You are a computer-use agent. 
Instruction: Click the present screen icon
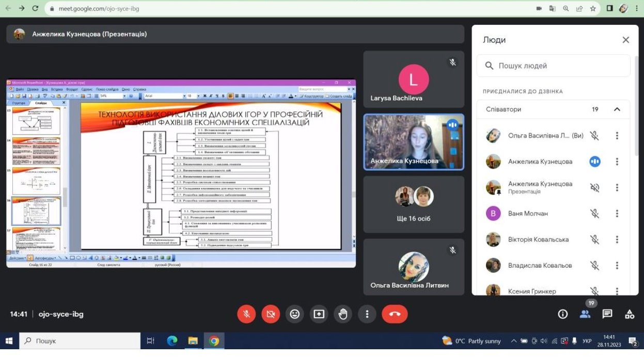pyautogui.click(x=319, y=314)
